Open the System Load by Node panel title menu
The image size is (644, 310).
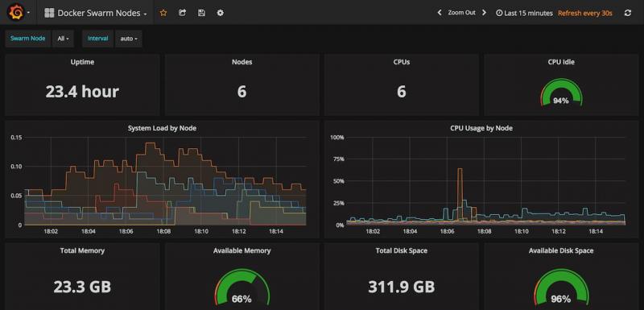pyautogui.click(x=162, y=128)
